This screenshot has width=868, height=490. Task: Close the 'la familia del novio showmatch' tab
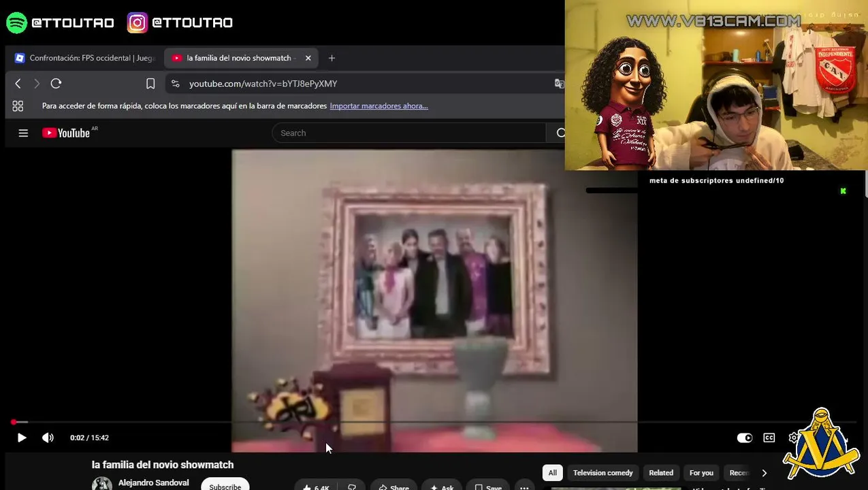coord(308,58)
